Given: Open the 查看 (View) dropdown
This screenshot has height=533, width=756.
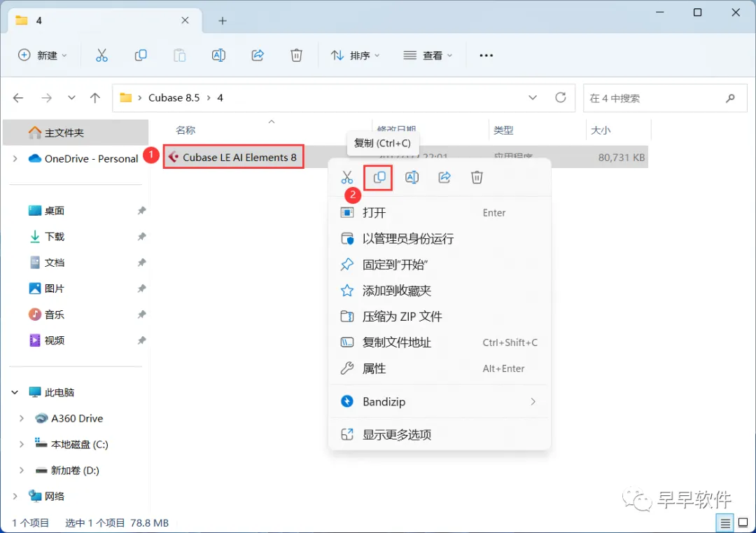Looking at the screenshot, I should [x=428, y=55].
